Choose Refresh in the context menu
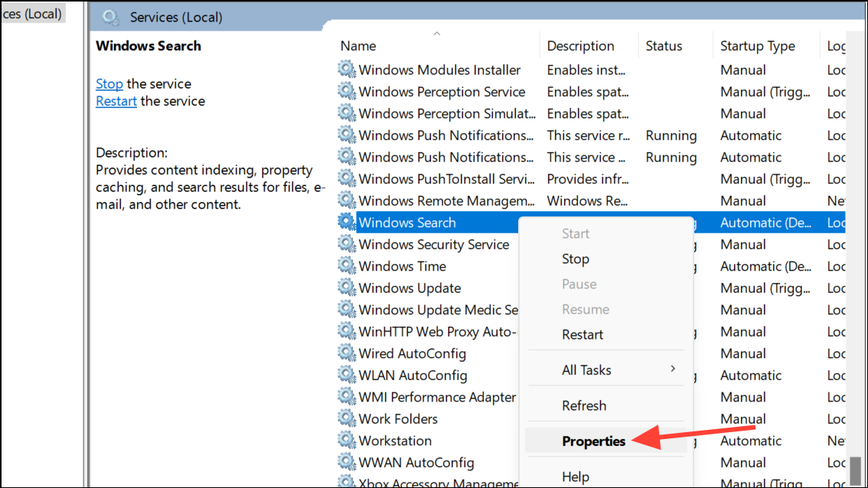Viewport: 868px width, 488px height. point(606,405)
